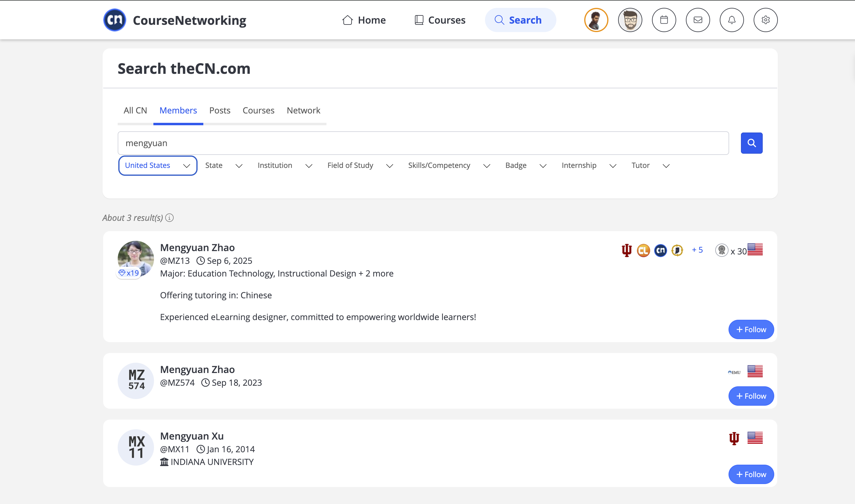This screenshot has width=855, height=504.
Task: Open the notifications bell icon
Action: click(x=732, y=20)
